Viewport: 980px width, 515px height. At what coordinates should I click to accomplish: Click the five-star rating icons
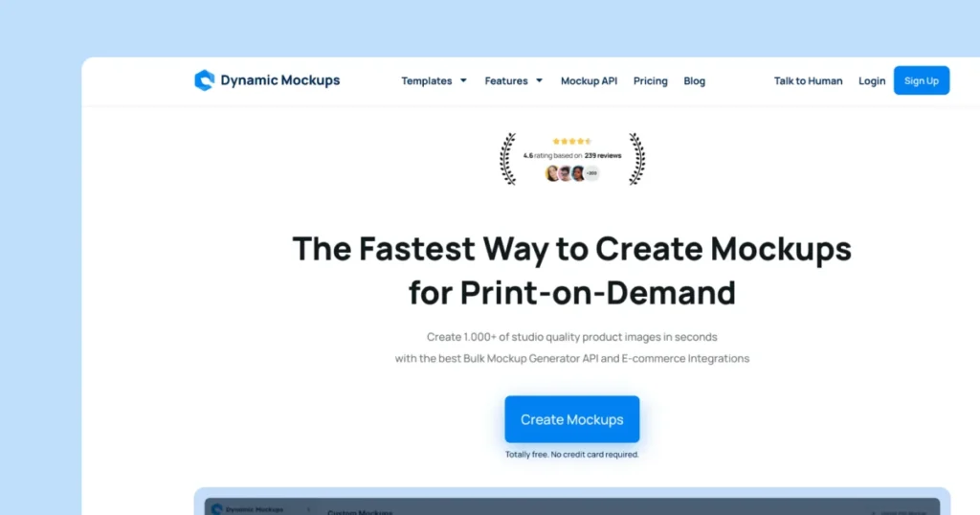tap(572, 142)
